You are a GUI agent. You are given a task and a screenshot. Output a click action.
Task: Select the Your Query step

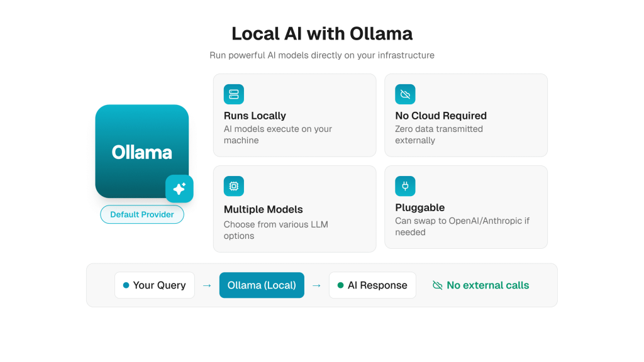[155, 285]
